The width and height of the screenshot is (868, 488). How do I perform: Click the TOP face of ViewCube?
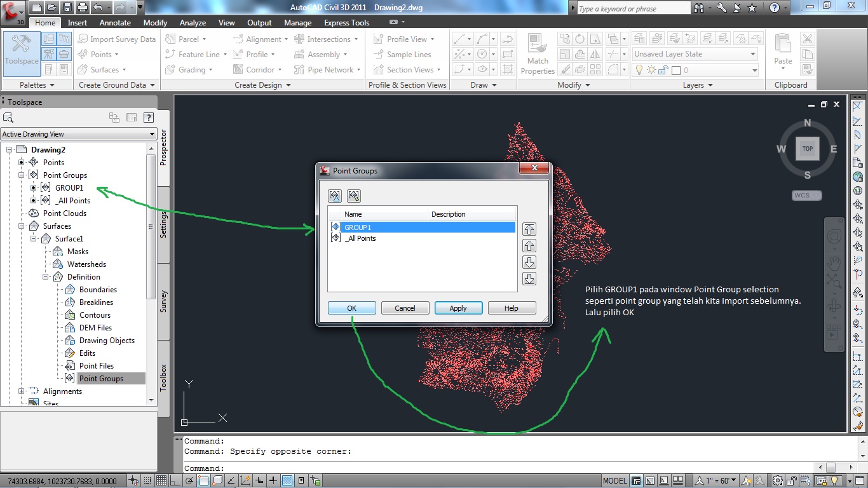[x=807, y=149]
